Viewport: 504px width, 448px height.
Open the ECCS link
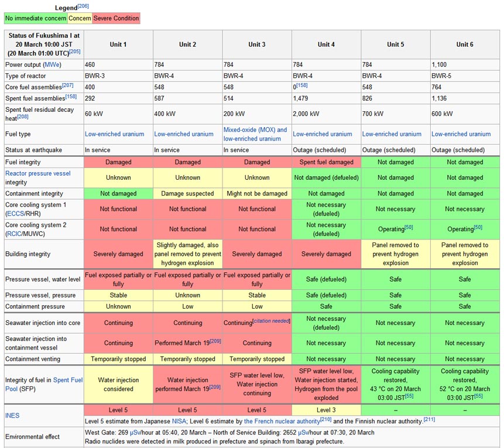click(x=16, y=214)
